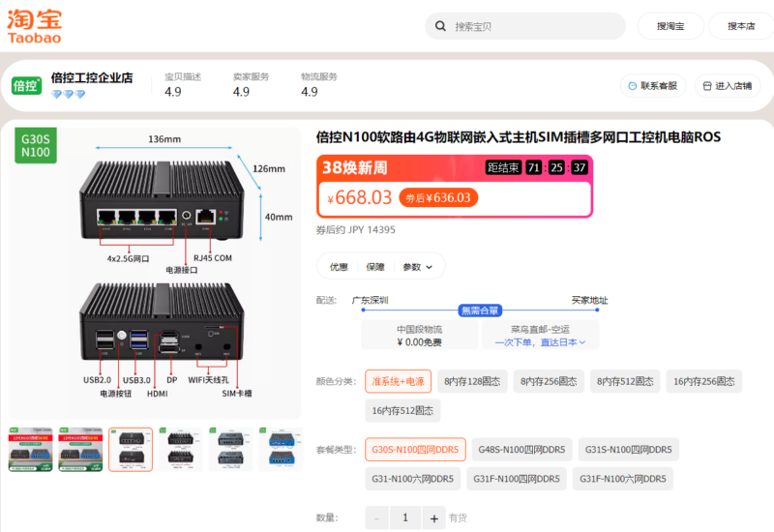Select the third highlighted product thumbnail
The height and width of the screenshot is (532, 774).
(131, 450)
